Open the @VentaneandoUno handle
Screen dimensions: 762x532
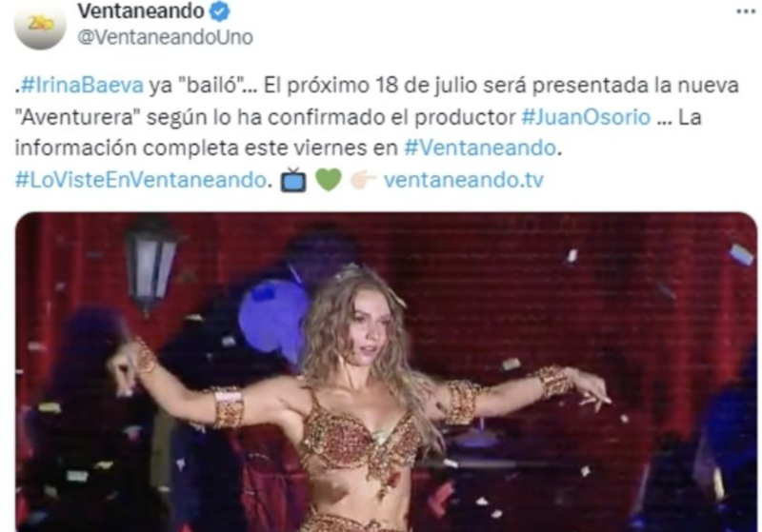(165, 37)
